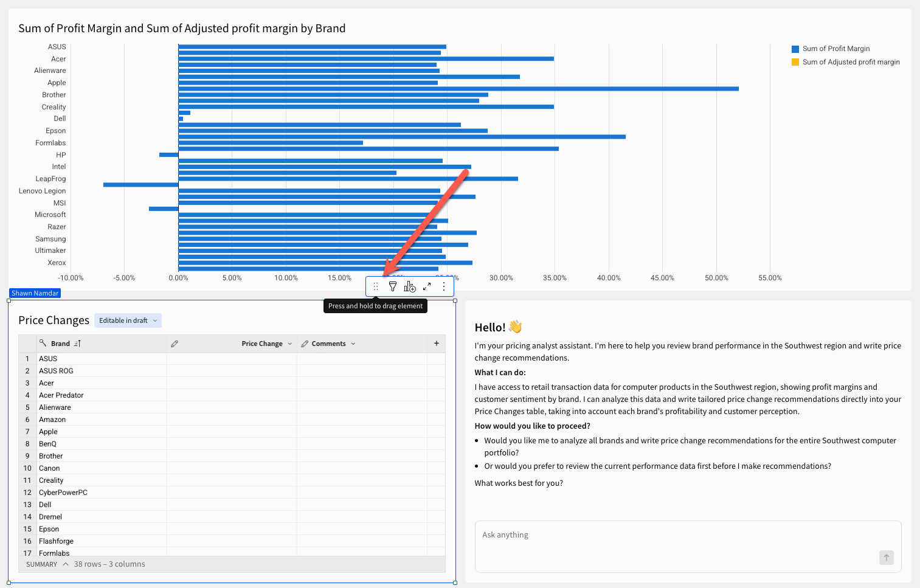
Task: Click the What I can do: heading
Action: 500,373
